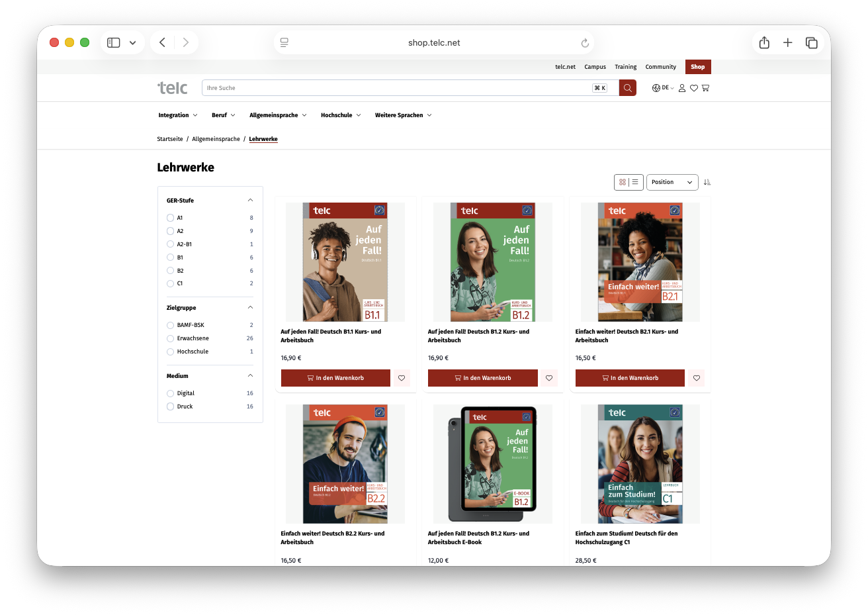Click the search magnifier button
Viewport: 868px width, 615px height.
[627, 88]
